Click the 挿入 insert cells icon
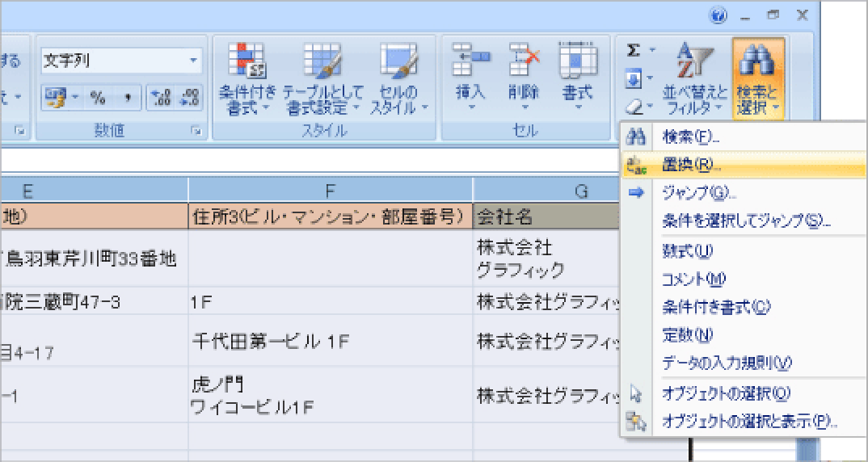The image size is (868, 462). tap(470, 61)
